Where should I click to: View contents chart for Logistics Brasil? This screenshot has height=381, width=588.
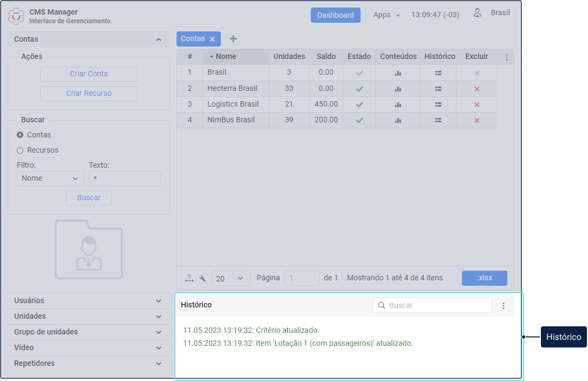398,104
